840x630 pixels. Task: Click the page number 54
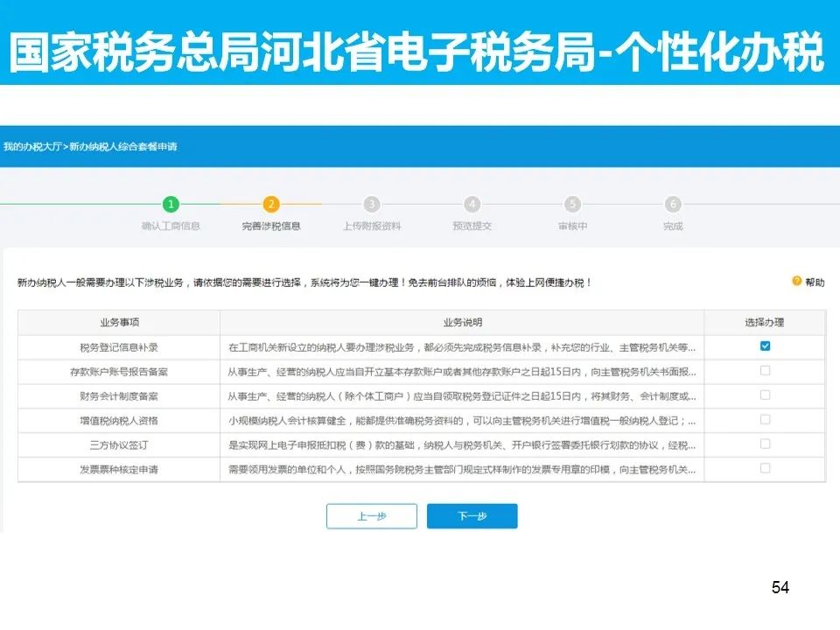780,587
